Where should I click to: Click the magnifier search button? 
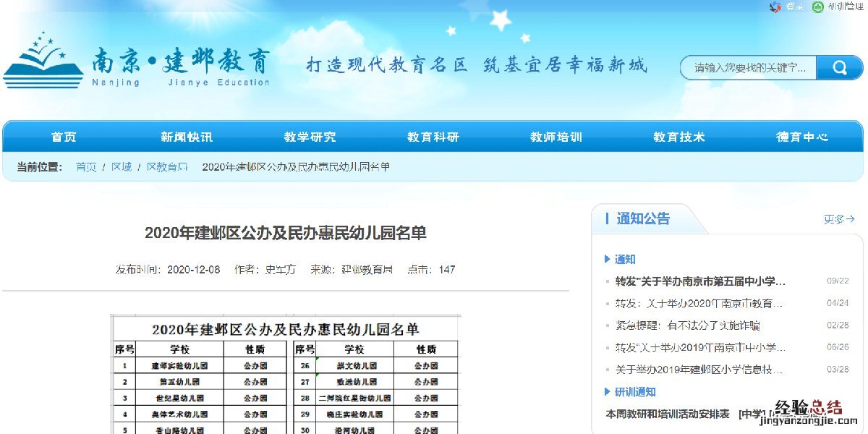pyautogui.click(x=839, y=68)
